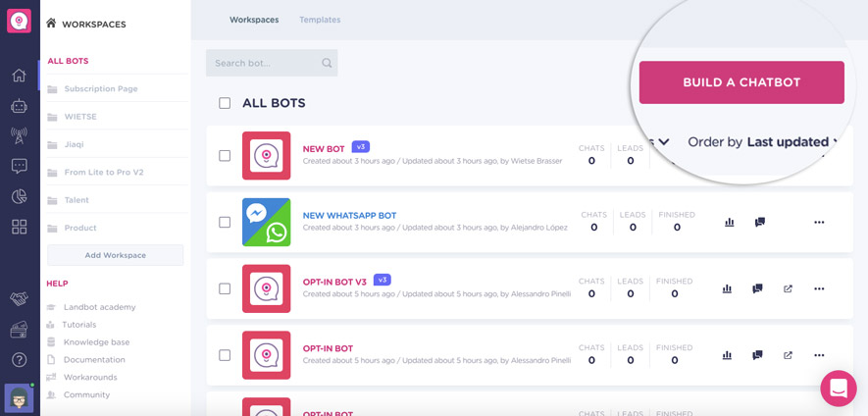Tick the Opt-in Bot V3 checkbox
This screenshot has width=868, height=416.
click(x=225, y=288)
